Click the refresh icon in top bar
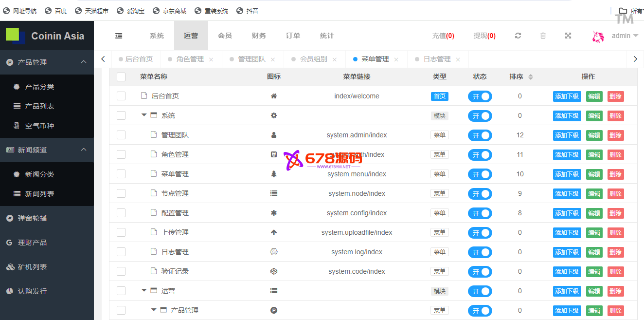 (518, 36)
